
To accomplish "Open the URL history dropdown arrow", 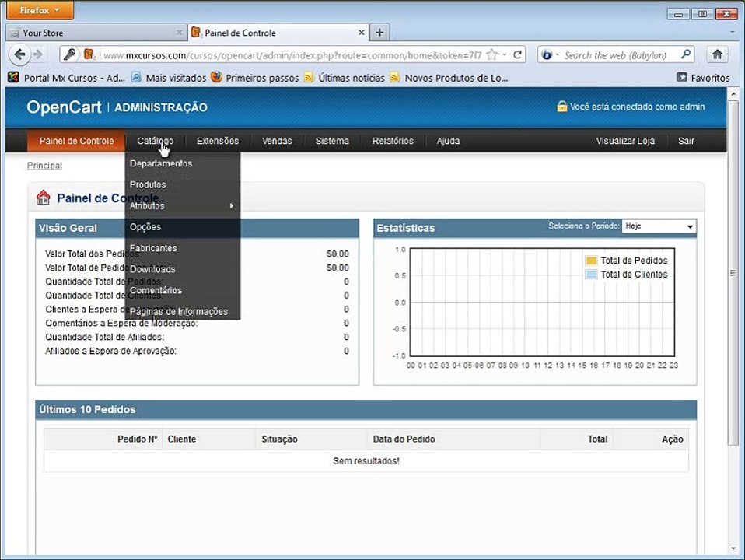I will point(504,54).
